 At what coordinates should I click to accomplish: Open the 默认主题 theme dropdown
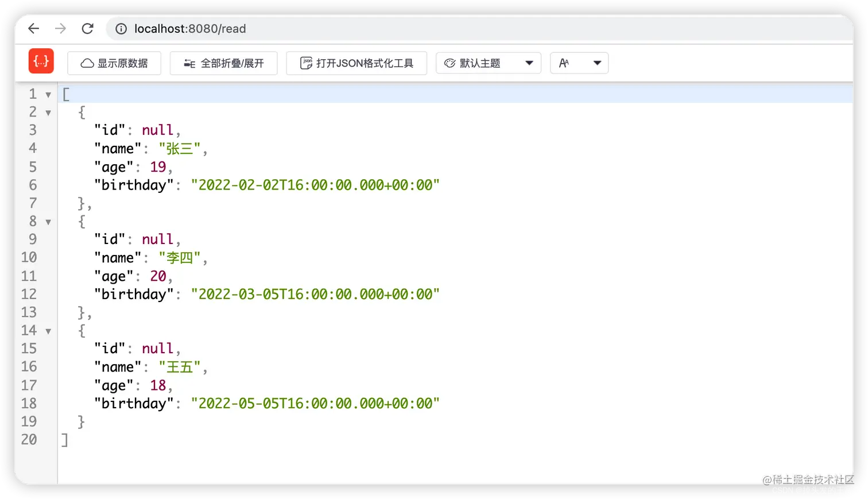click(489, 63)
